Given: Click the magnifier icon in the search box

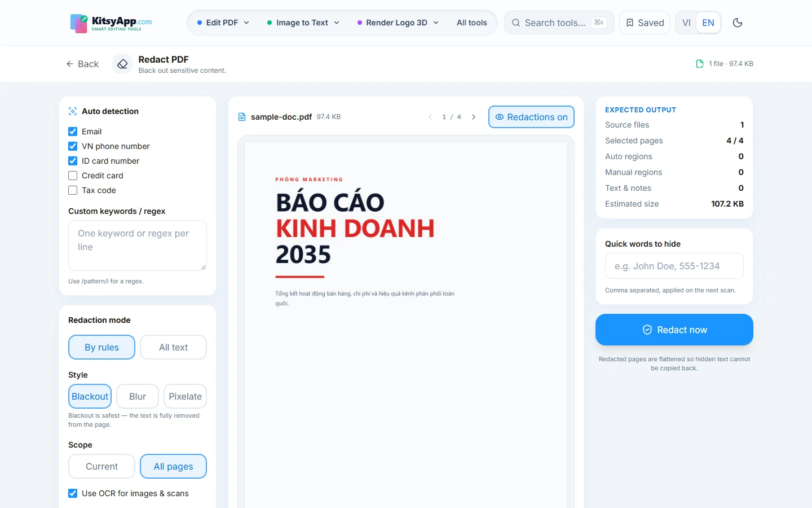Looking at the screenshot, I should click(516, 23).
